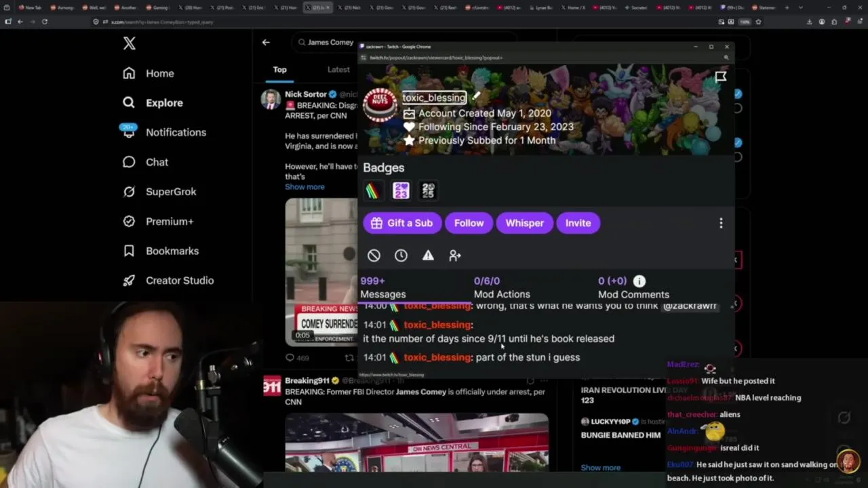Click @zackrawrr mention in chat log

tap(690, 306)
